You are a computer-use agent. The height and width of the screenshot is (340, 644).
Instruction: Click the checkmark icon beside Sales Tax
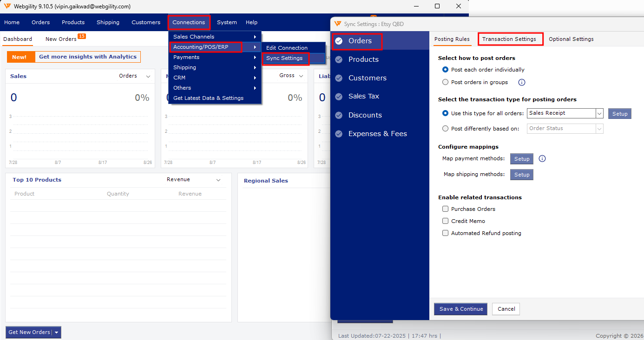pos(339,96)
